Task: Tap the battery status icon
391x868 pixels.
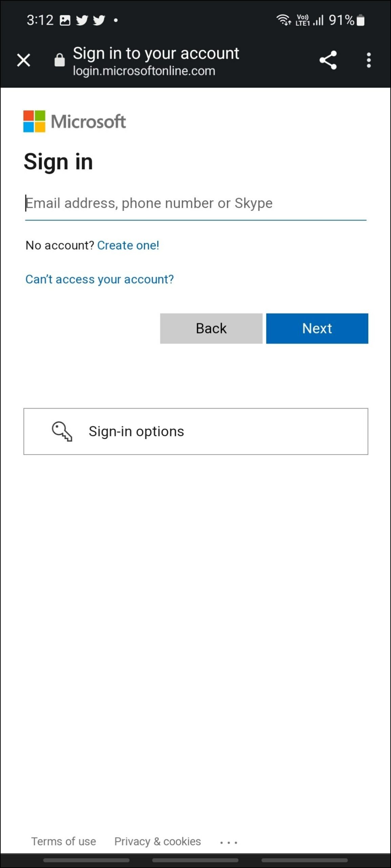Action: (x=361, y=20)
